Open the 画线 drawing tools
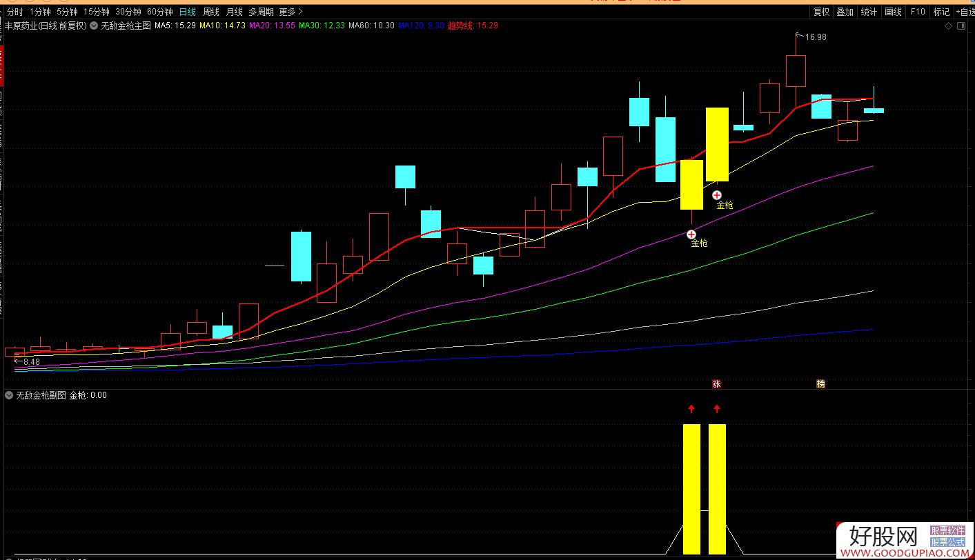The height and width of the screenshot is (560, 975). pos(893,12)
